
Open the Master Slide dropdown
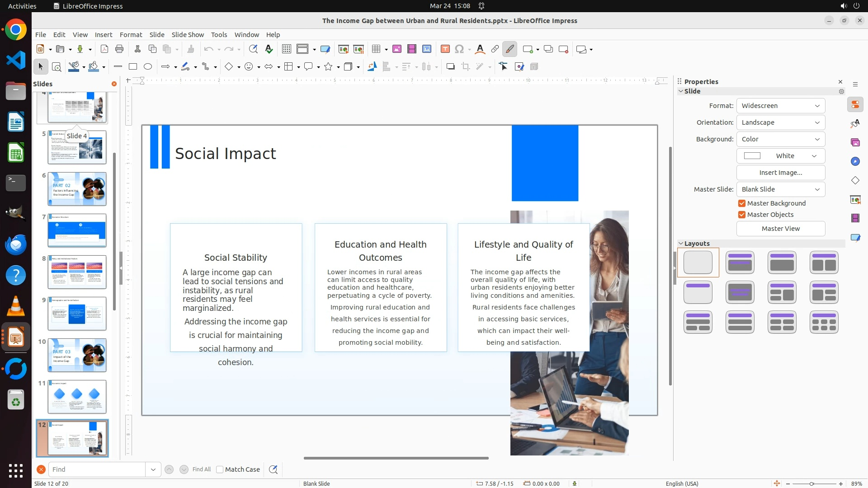(780, 189)
